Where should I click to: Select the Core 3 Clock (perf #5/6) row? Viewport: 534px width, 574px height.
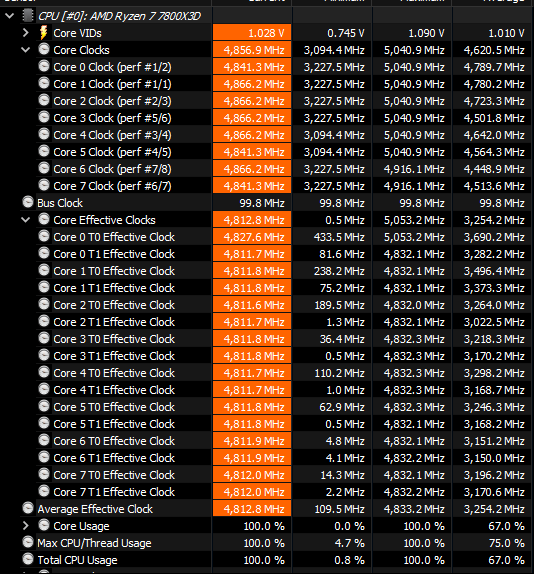coord(112,118)
